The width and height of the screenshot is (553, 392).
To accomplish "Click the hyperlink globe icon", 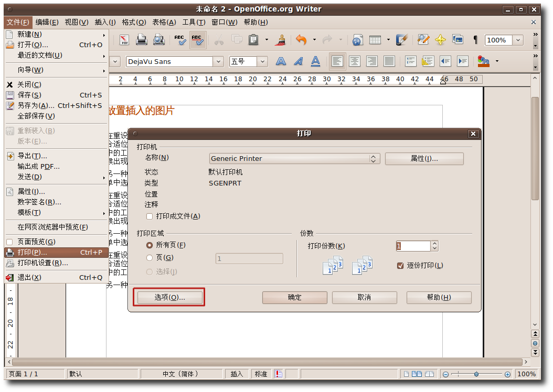I will (x=357, y=40).
